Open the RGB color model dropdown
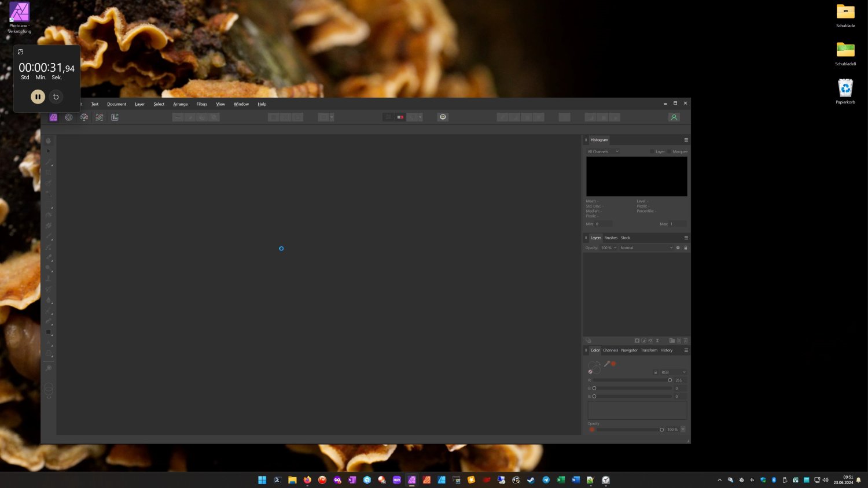Viewport: 868px width, 488px height. 673,372
